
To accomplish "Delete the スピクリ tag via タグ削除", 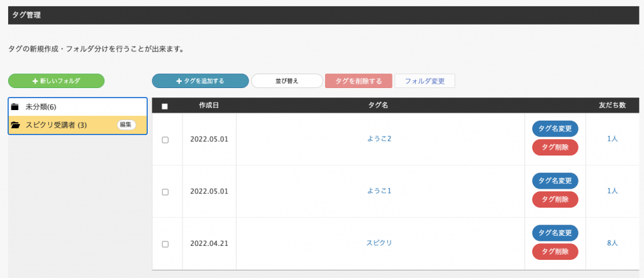I will pos(555,252).
